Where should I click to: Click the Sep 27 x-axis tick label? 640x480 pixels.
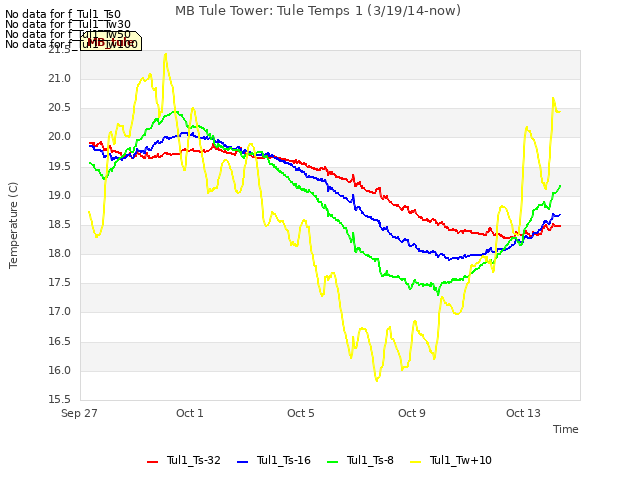coord(79,413)
